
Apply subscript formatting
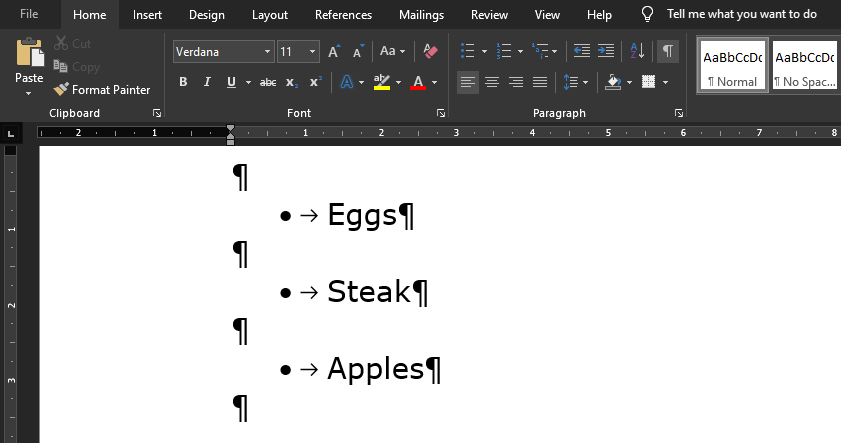(291, 82)
